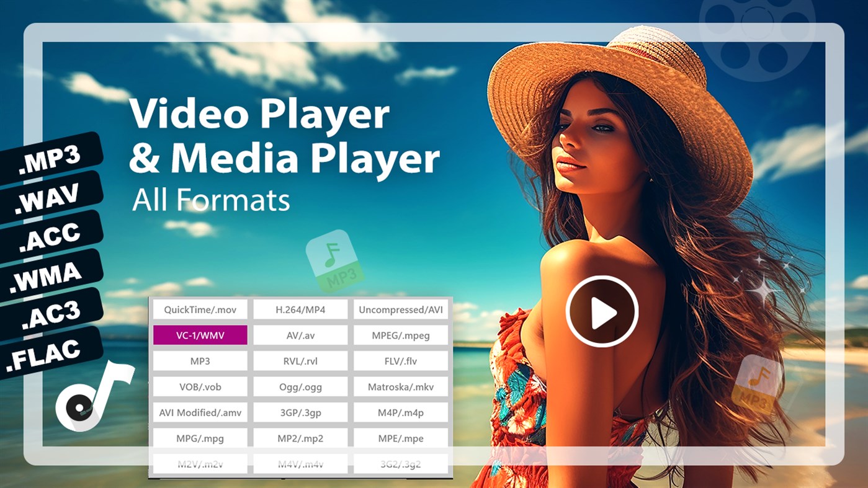
Task: Switch to the MPEG/.mpeg format tab
Action: pyautogui.click(x=400, y=335)
